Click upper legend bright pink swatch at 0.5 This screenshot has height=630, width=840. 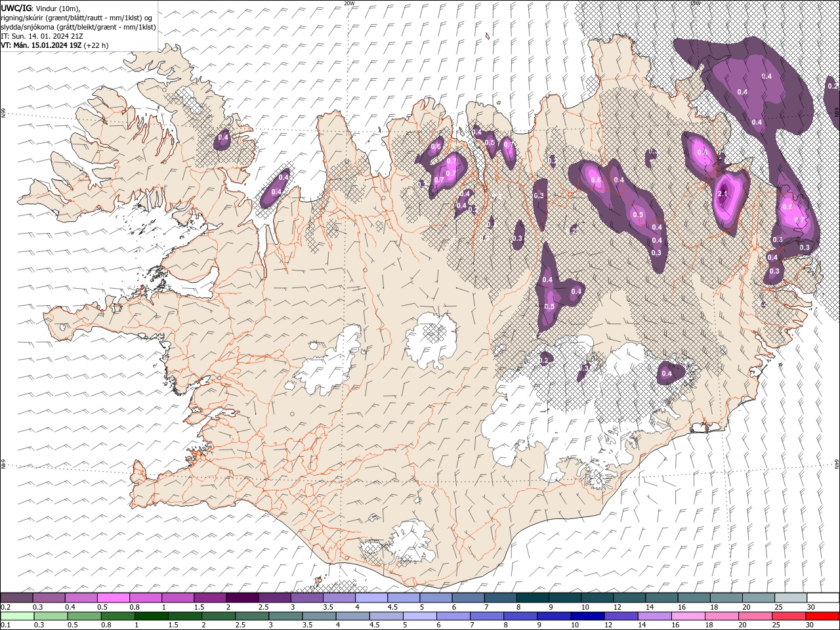[114, 598]
